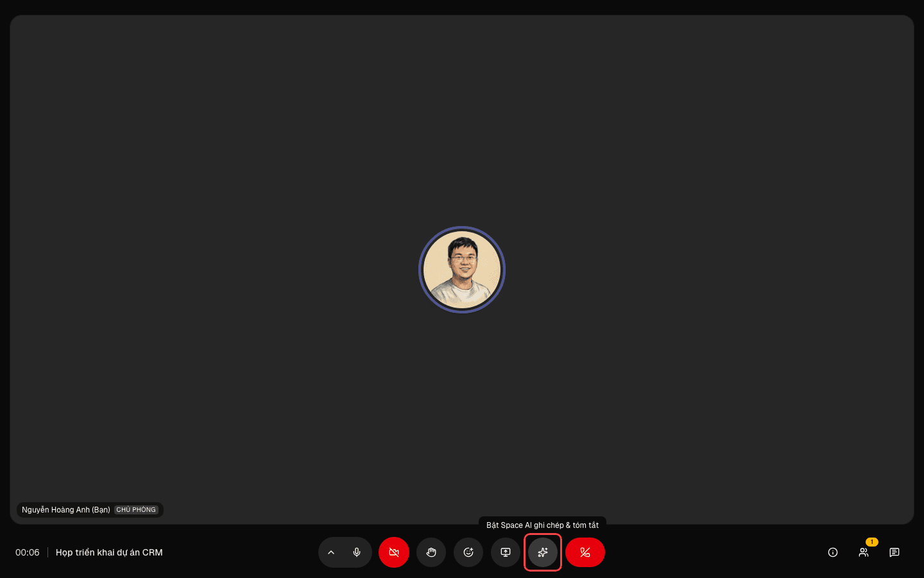The width and height of the screenshot is (924, 578).
Task: Click the CHỦ PHÒNG host badge
Action: pyautogui.click(x=136, y=510)
